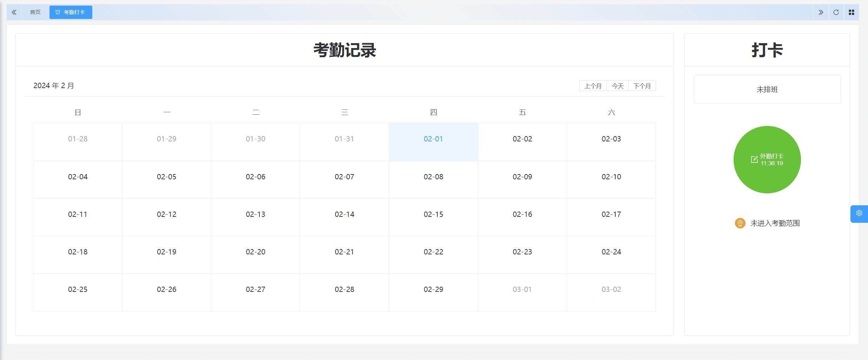Open the tab grid menu icon
This screenshot has width=868, height=360.
click(852, 12)
